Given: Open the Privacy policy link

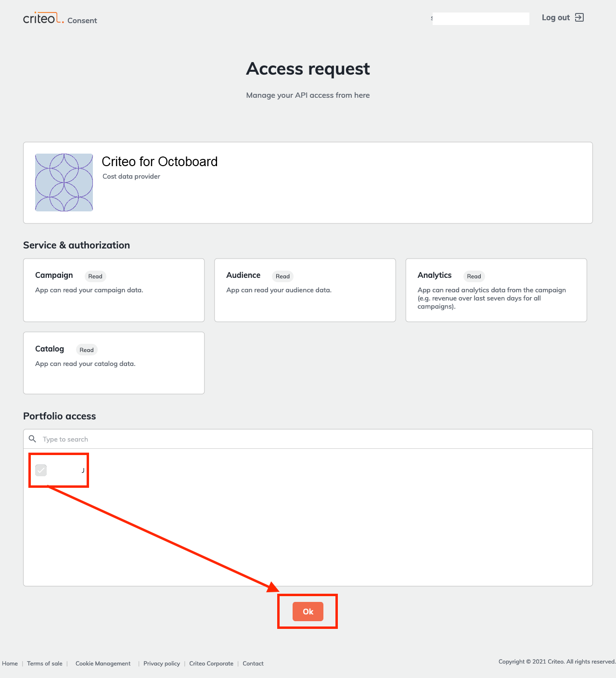Looking at the screenshot, I should click(162, 663).
